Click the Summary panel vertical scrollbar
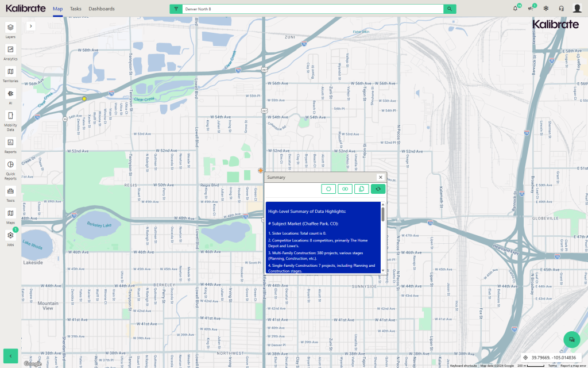This screenshot has width=588, height=368. pos(383,216)
